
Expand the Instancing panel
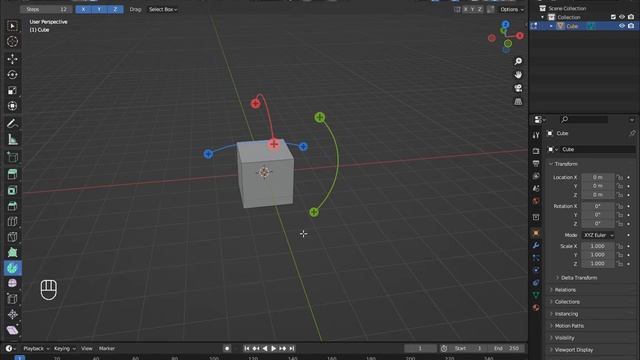pyautogui.click(x=566, y=314)
